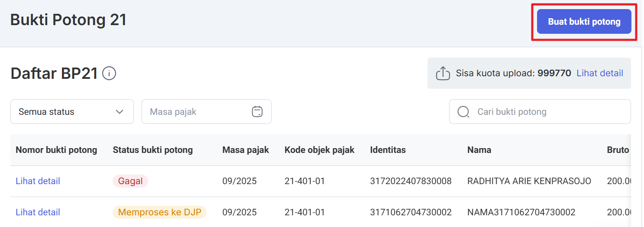The width and height of the screenshot is (644, 227).
Task: Click the Status bukti potong column header
Action: click(153, 150)
